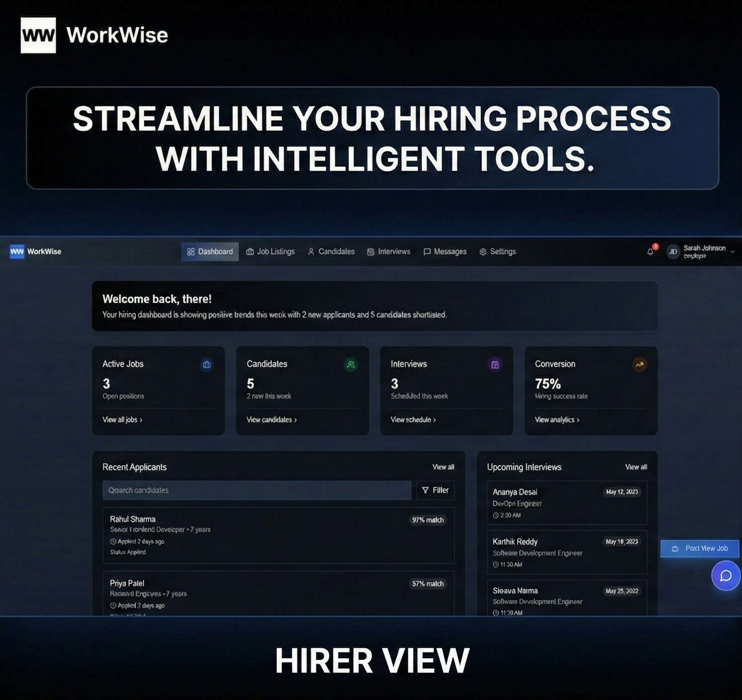Click the Welcome back, there! heading
This screenshot has height=700, width=742.
point(157,299)
